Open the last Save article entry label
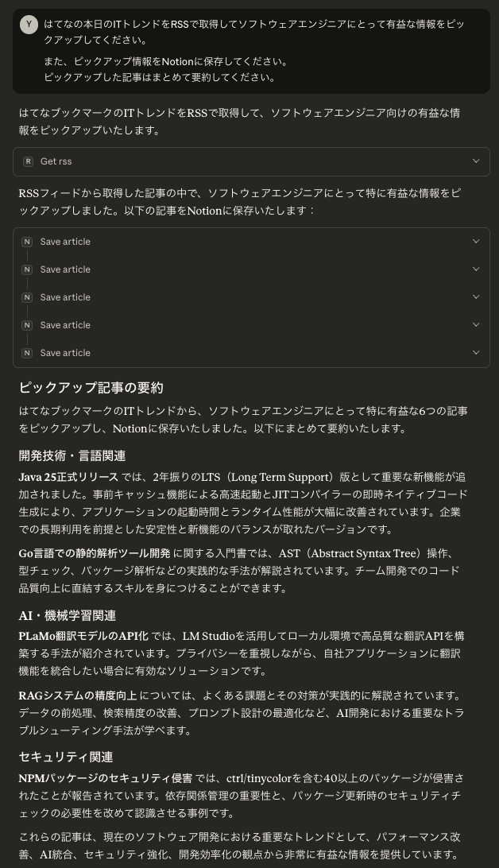 coord(65,353)
